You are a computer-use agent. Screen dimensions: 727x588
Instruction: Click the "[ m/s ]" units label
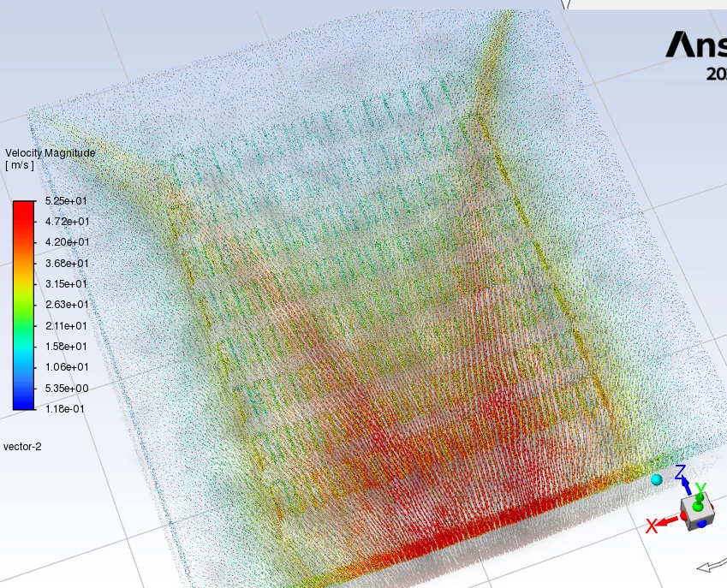(20, 165)
